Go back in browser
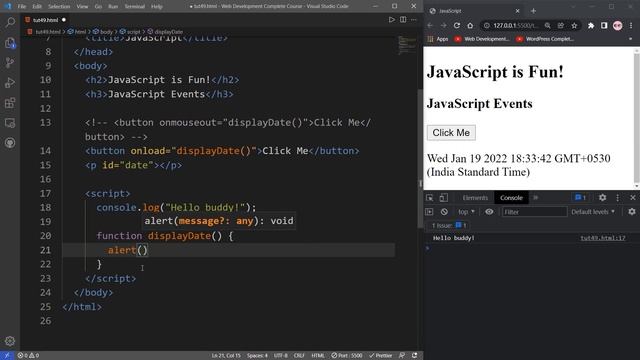The width and height of the screenshot is (640, 360). (x=430, y=25)
